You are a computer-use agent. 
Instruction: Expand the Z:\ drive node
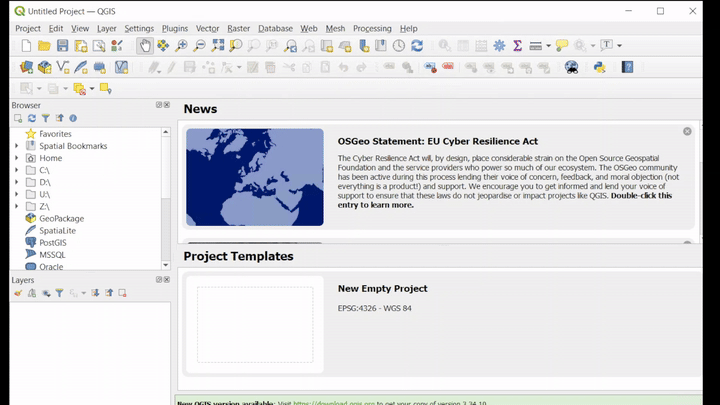tap(17, 206)
